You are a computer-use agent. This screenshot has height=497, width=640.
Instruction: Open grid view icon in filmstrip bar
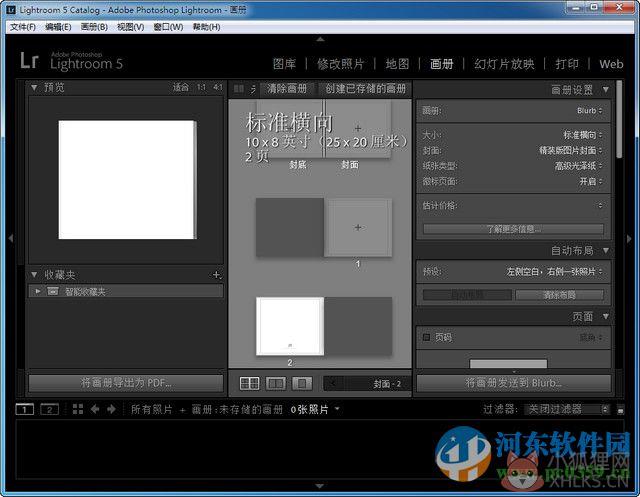click(x=78, y=409)
